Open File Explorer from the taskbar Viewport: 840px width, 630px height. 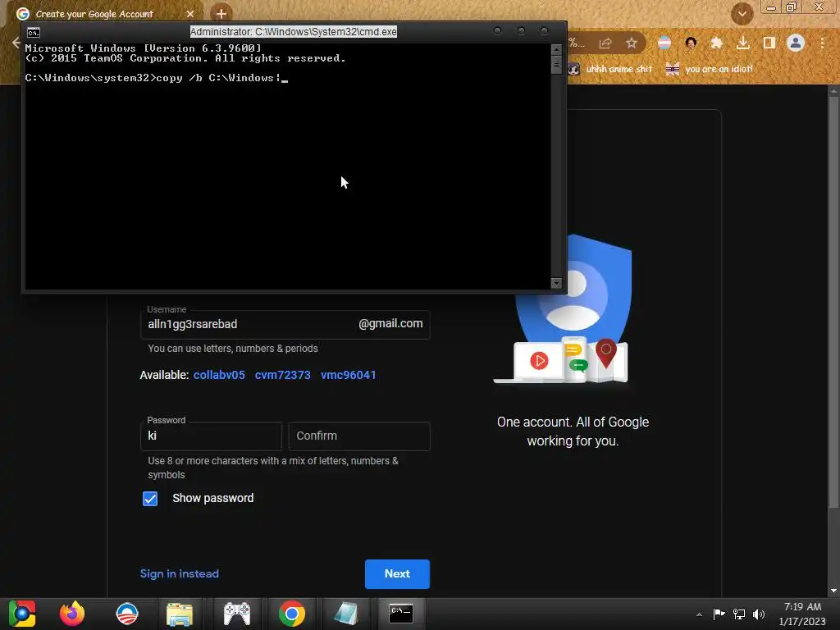click(x=180, y=614)
